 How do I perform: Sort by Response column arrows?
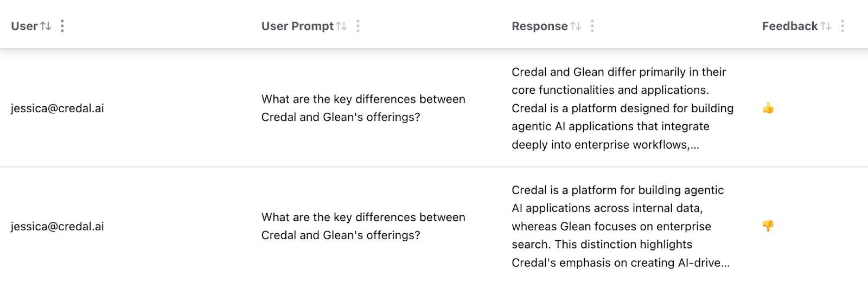[x=576, y=26]
